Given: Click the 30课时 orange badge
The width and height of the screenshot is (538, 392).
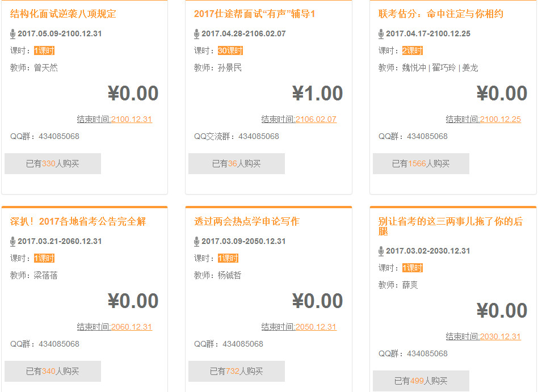Looking at the screenshot, I should pos(230,51).
